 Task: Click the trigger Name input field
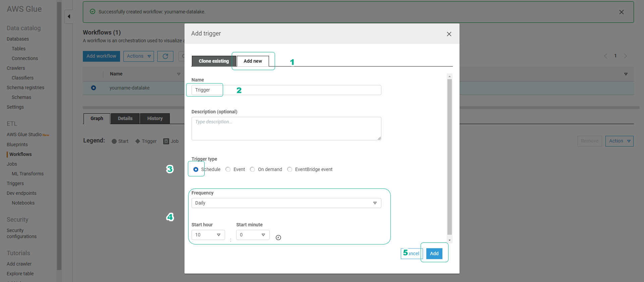286,90
